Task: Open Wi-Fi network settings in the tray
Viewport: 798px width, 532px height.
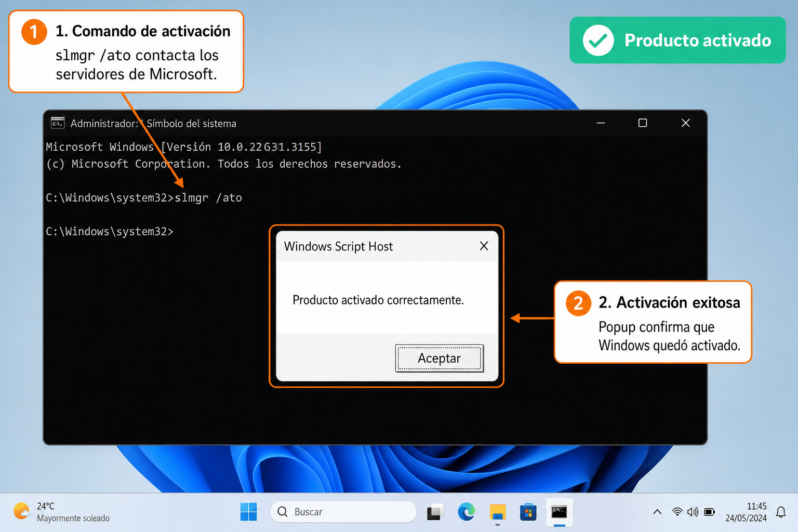Action: click(677, 512)
